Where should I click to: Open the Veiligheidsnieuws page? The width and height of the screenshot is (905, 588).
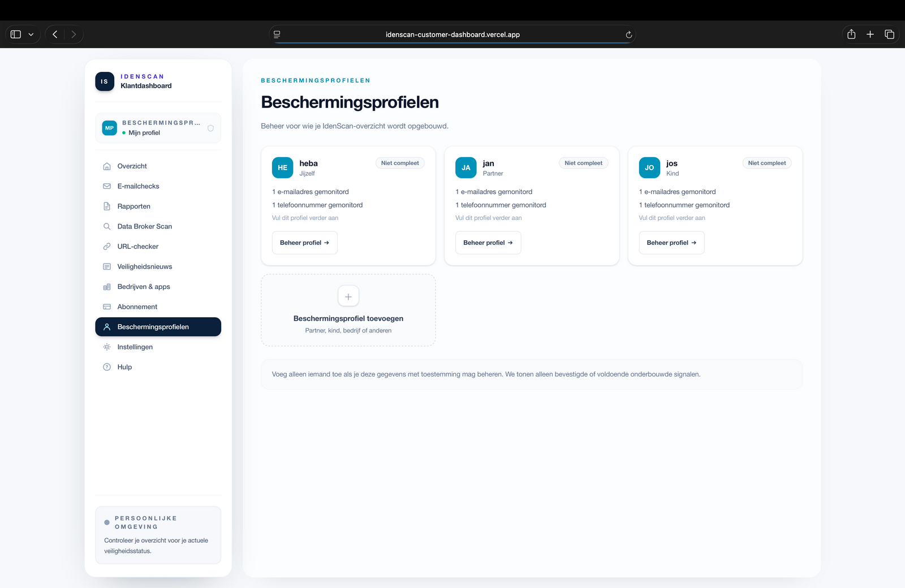pos(158,266)
